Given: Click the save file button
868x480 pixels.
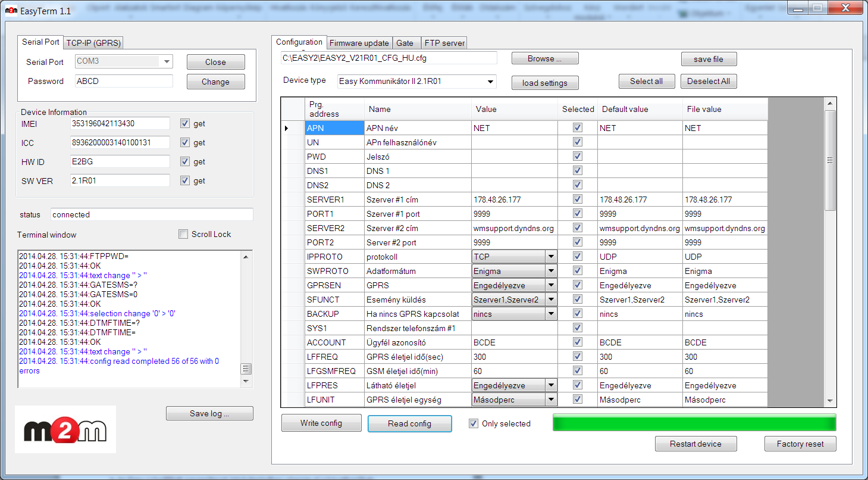Looking at the screenshot, I should (709, 59).
